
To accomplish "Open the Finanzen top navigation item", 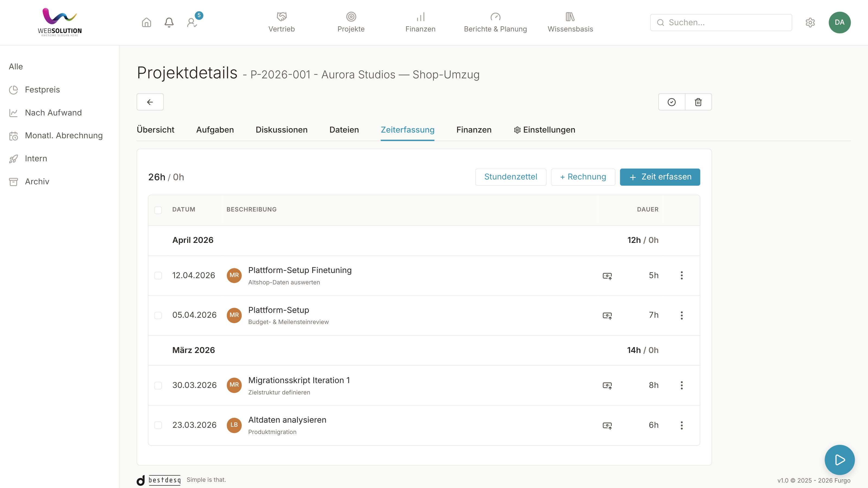I will point(420,22).
